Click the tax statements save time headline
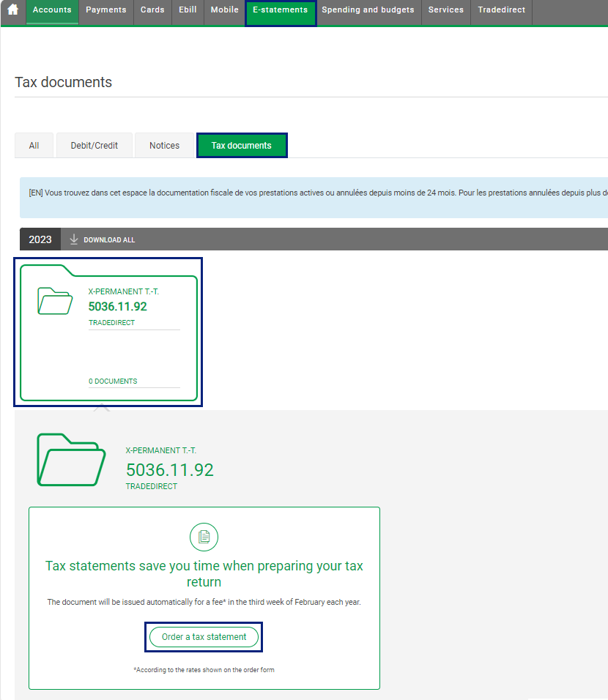Image resolution: width=608 pixels, height=700 pixels. (x=204, y=573)
